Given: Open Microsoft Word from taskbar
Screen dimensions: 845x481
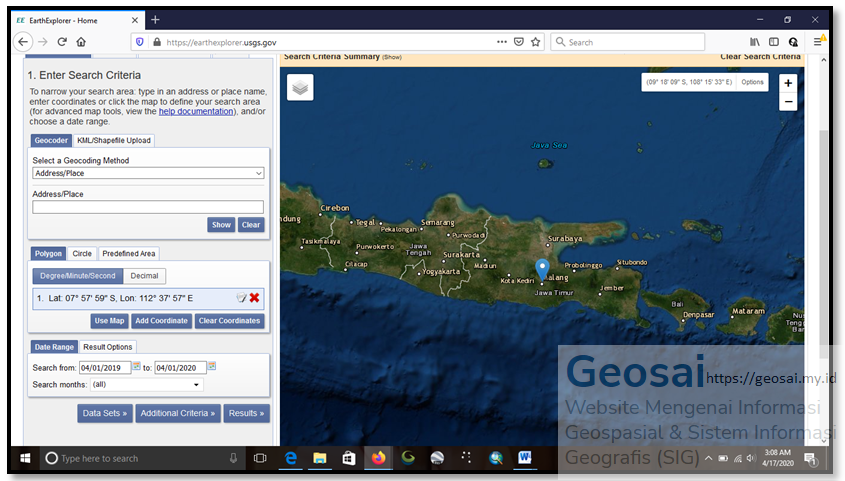Looking at the screenshot, I should point(524,458).
